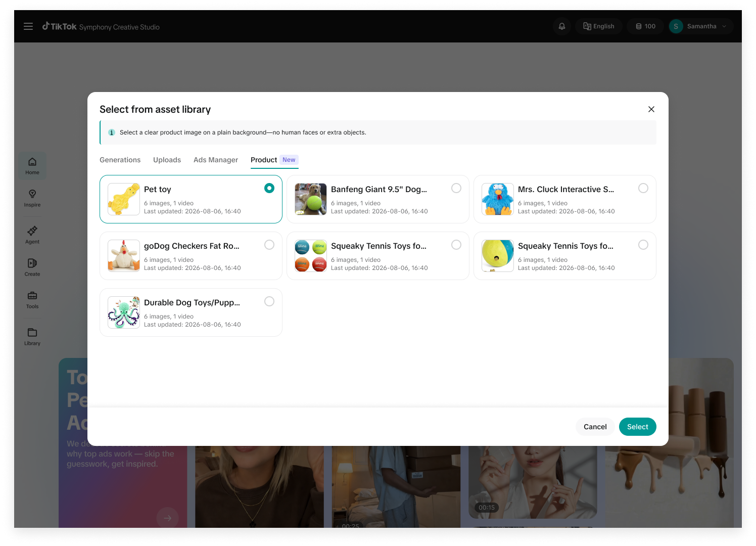Select the goDog Checkers Fat Rooster radio button

click(269, 245)
